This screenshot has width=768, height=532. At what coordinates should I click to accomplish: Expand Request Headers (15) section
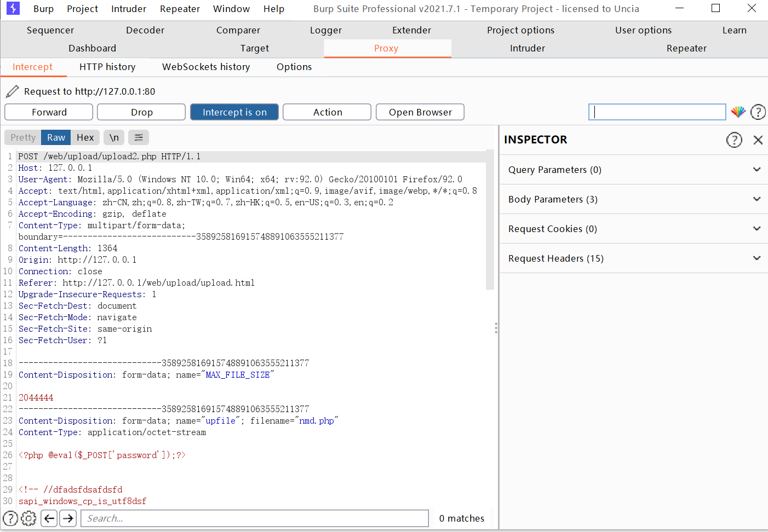(633, 258)
